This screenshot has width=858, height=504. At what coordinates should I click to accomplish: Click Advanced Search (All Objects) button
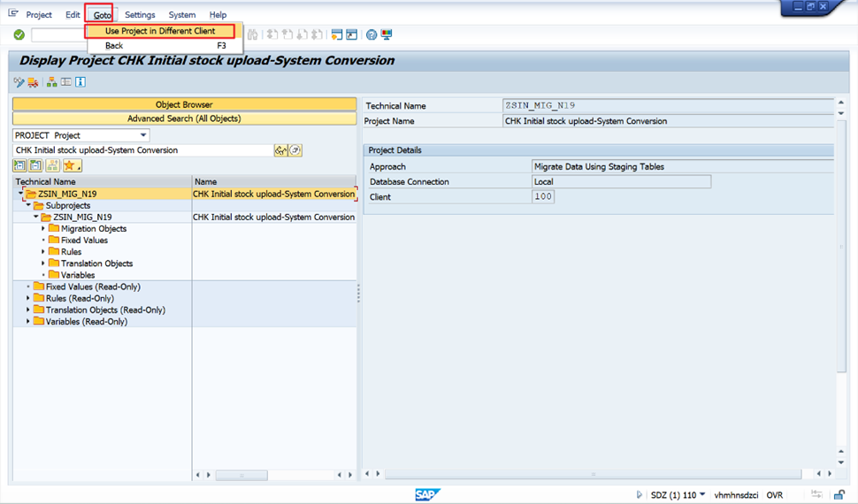(184, 118)
